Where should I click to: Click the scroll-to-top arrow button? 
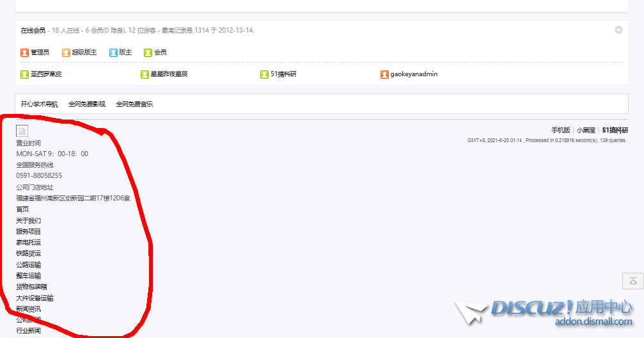632,281
